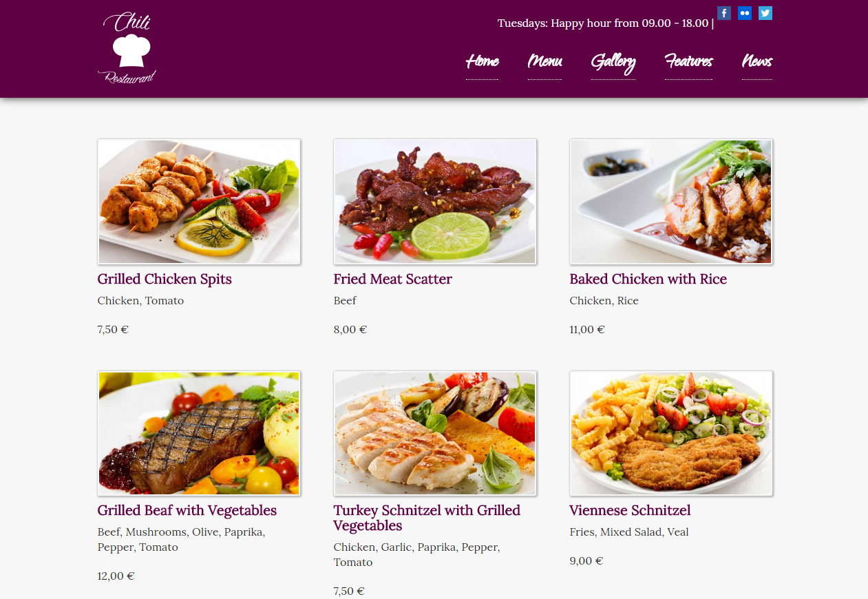Click the Viennese Schnitzel title link
Screen dimensions: 868x599
(x=630, y=510)
